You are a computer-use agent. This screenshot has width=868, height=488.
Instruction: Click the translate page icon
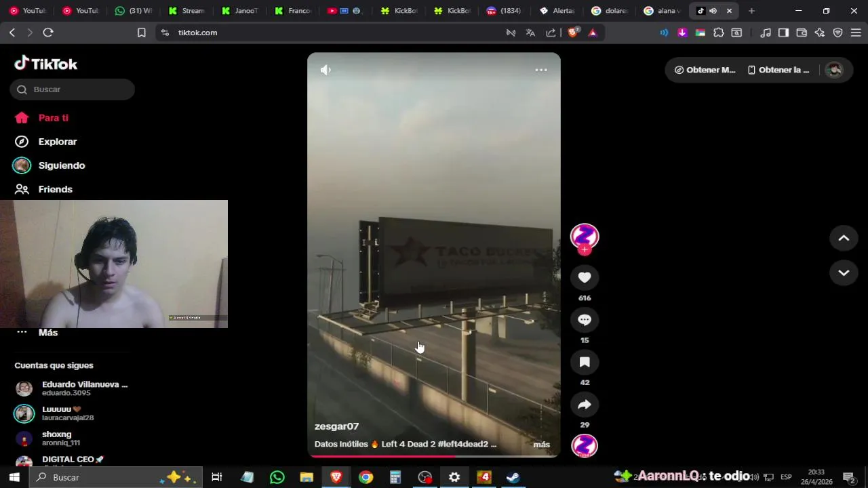530,33
